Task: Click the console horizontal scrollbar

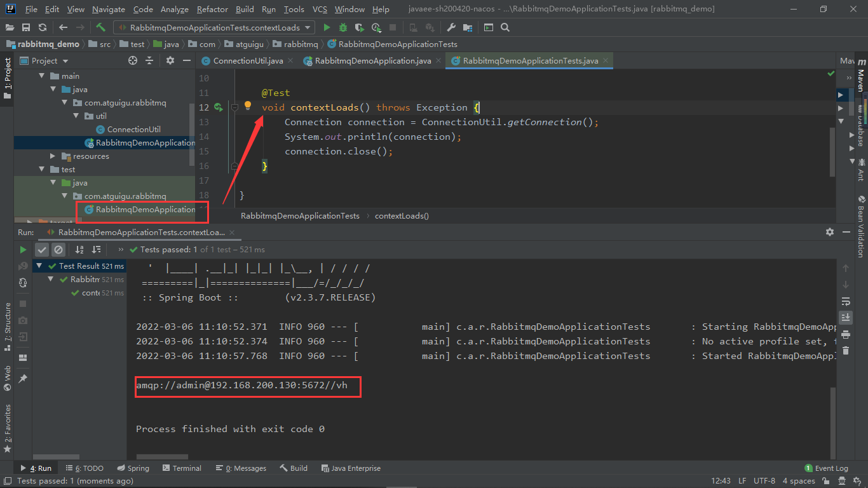Action: click(x=163, y=457)
